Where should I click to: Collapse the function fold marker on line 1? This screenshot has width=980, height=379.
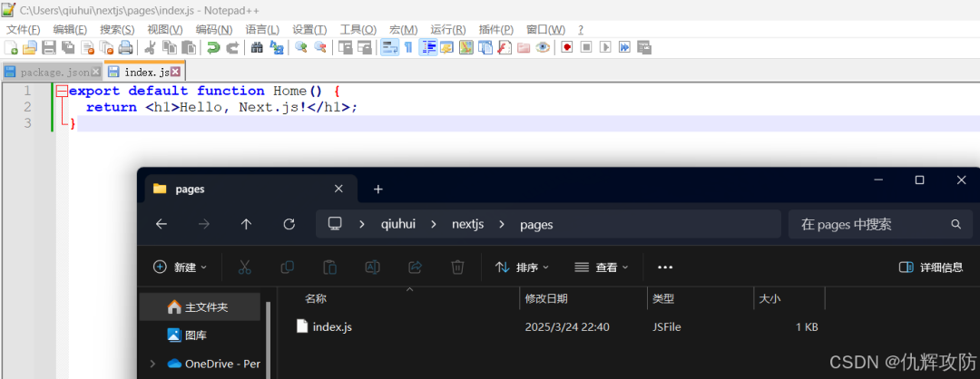[x=62, y=92]
